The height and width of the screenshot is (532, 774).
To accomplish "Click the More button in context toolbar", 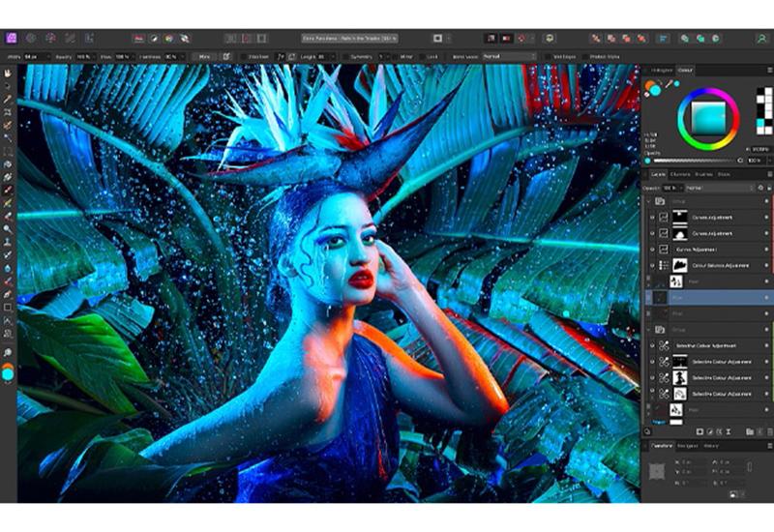I will 204,56.
